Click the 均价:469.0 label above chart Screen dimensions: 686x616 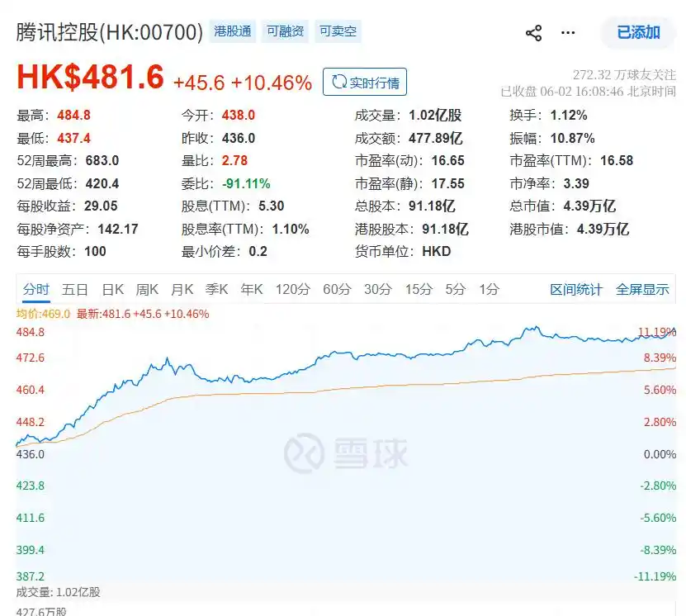pyautogui.click(x=43, y=314)
